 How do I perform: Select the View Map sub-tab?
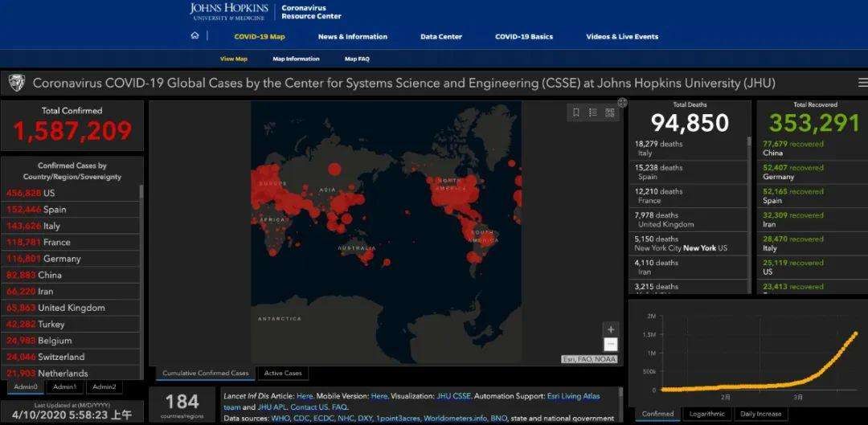[x=234, y=59]
